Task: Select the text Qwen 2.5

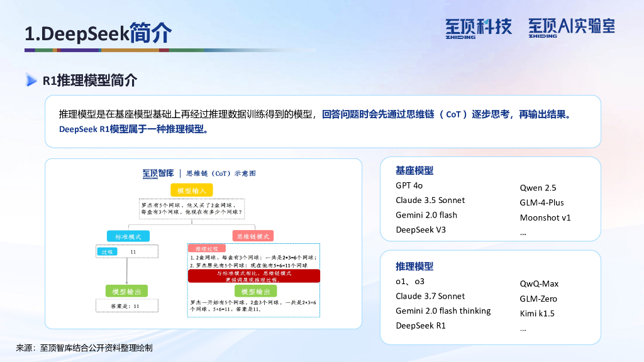Action: (x=538, y=188)
